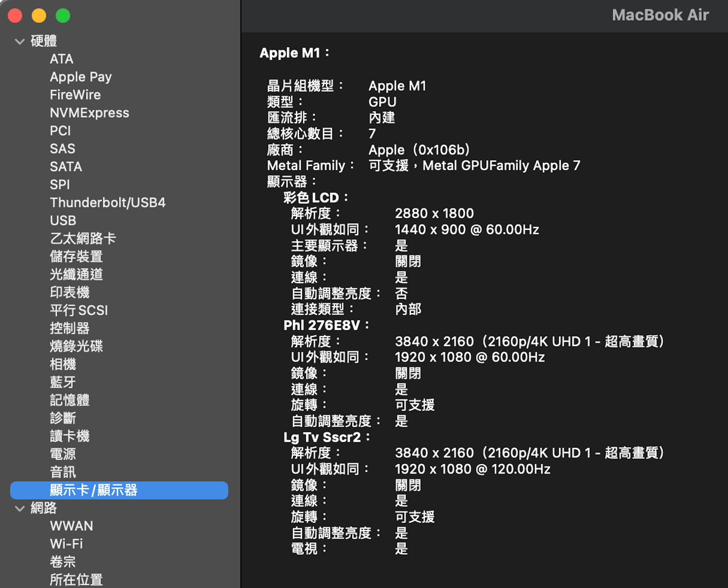This screenshot has width=728, height=588.
Task: Click the yellow minimize window button
Action: (39, 16)
